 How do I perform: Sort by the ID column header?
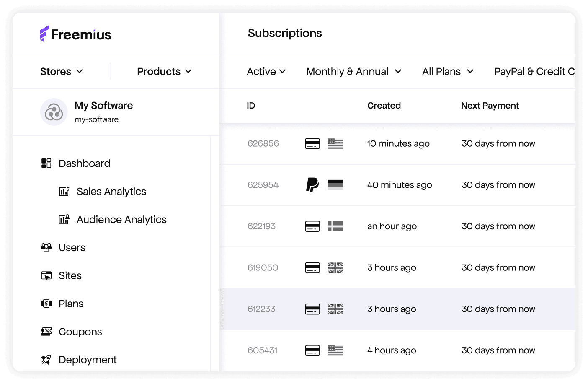click(251, 106)
